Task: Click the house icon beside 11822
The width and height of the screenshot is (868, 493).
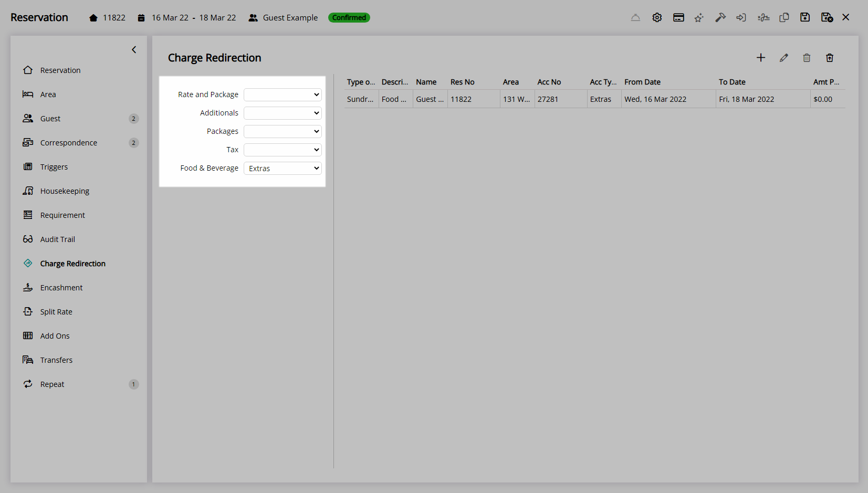Action: (x=93, y=18)
